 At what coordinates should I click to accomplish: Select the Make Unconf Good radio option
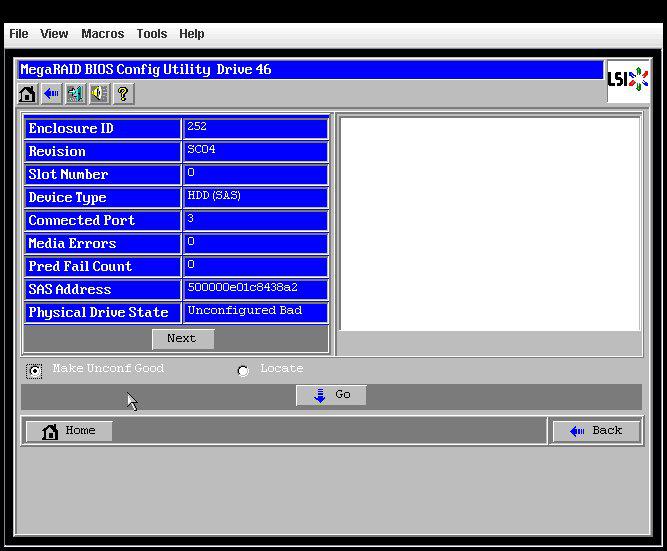coord(35,371)
